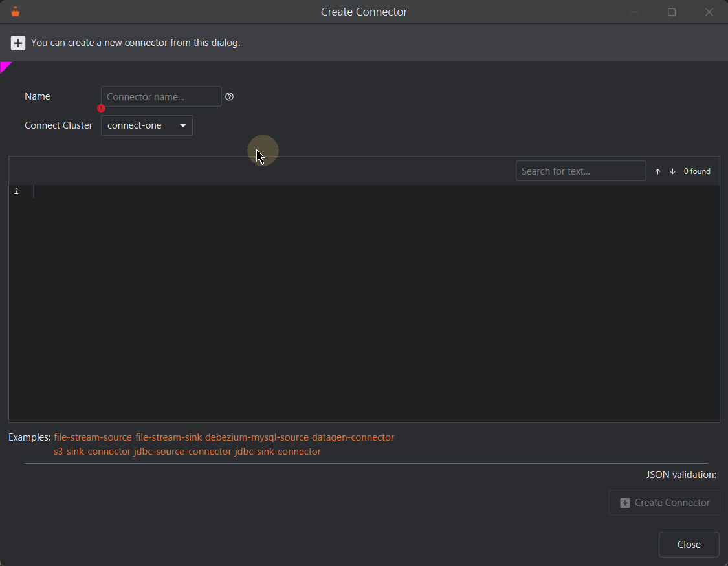Click the previous match up arrow in search
Screen dimensions: 728x566
[x=657, y=171]
